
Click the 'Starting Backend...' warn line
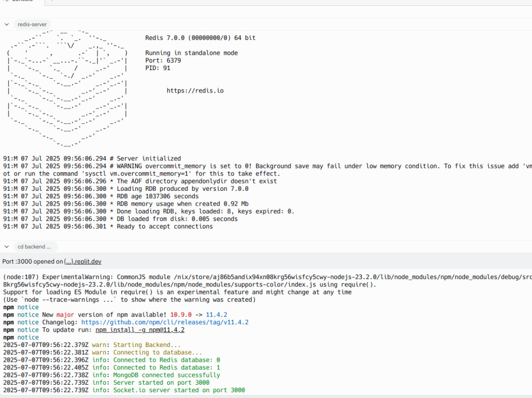click(x=92, y=345)
